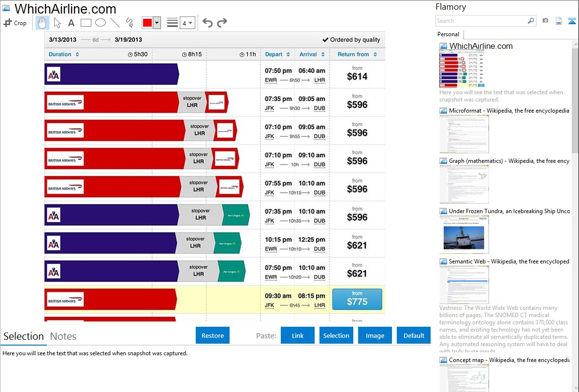Click the icon beside the Graph (mathematics) title

443,161
